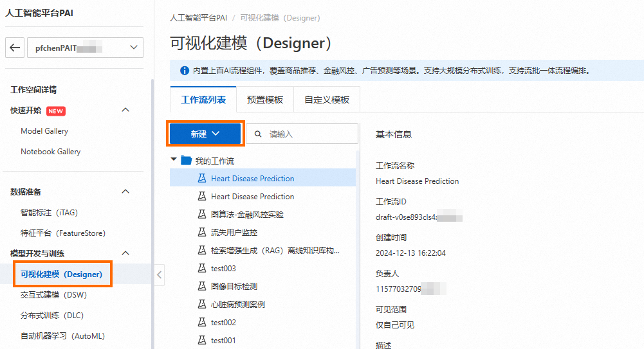Click creation time 2024-12-13 16:22:04
This screenshot has height=349, width=644.
[410, 253]
